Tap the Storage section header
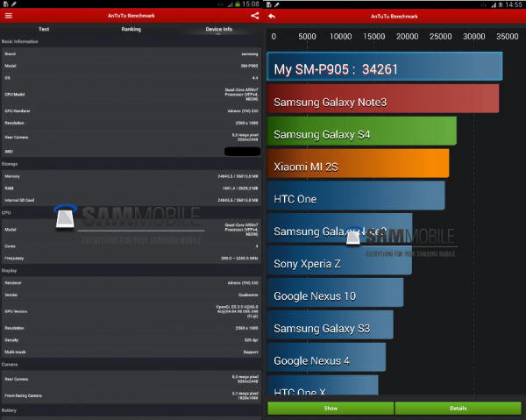Viewport: 526px width, 420px height. 10,164
